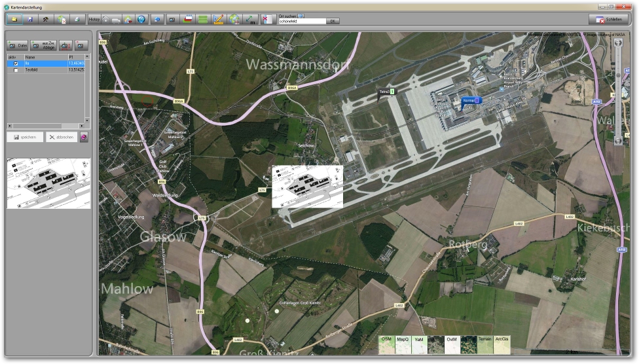Go to home location house icon

point(105,19)
